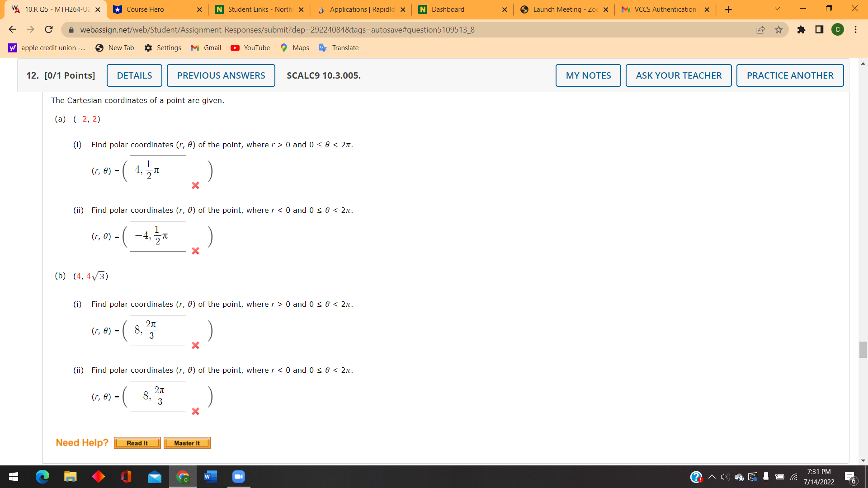Open Chrome's three-dot menu
The width and height of the screenshot is (868, 488).
[856, 29]
